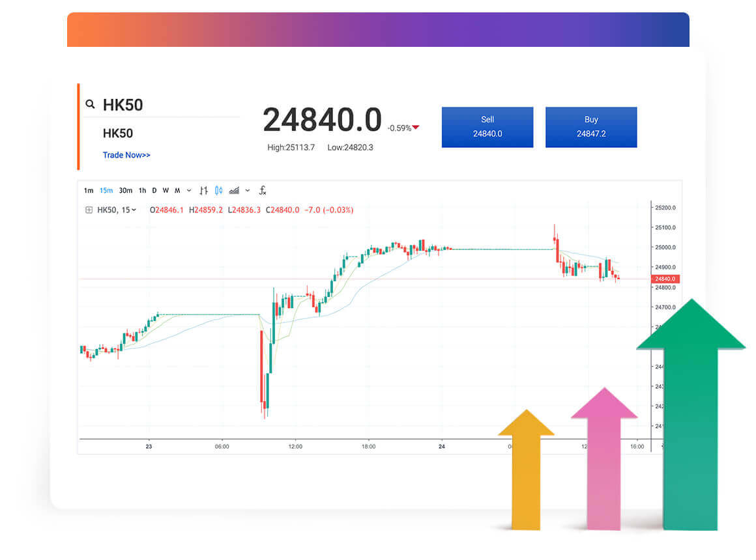Open the chart style dropdown arrow

click(248, 191)
